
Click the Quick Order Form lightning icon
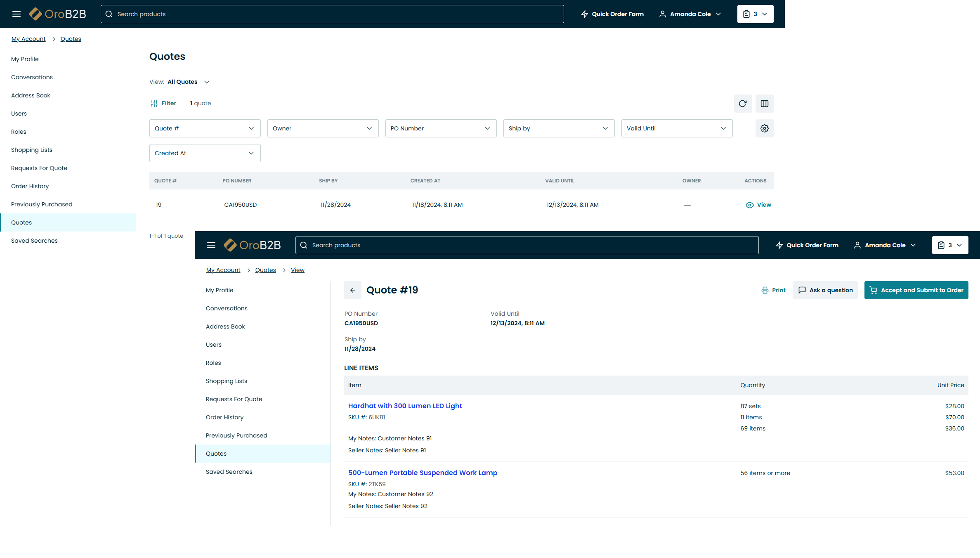coord(585,14)
